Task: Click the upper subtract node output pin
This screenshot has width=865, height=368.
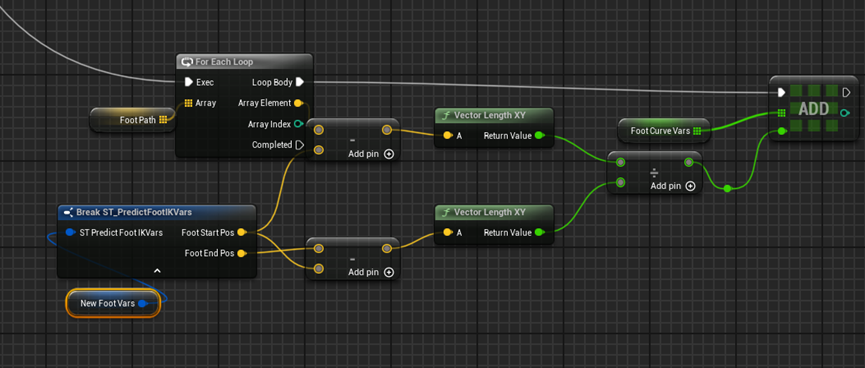Action: click(x=387, y=130)
